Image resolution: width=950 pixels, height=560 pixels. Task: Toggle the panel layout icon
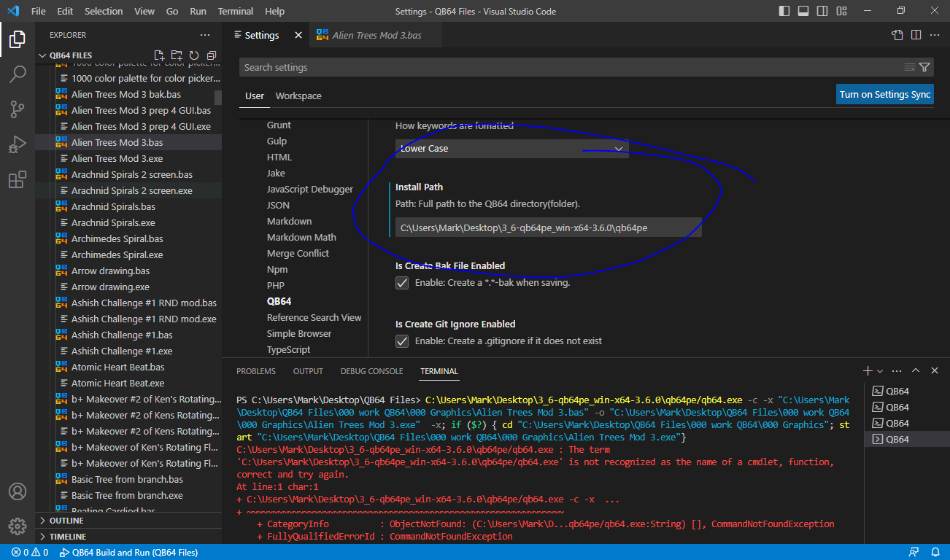(x=803, y=11)
